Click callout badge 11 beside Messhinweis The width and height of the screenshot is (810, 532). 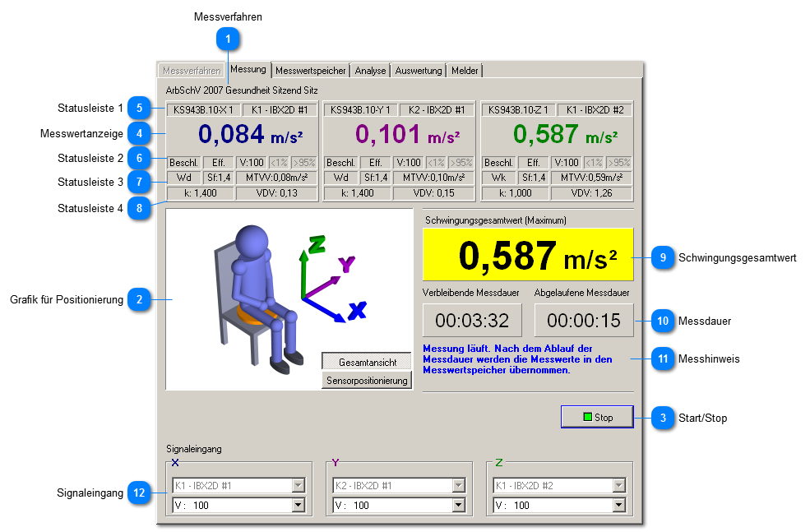(662, 359)
